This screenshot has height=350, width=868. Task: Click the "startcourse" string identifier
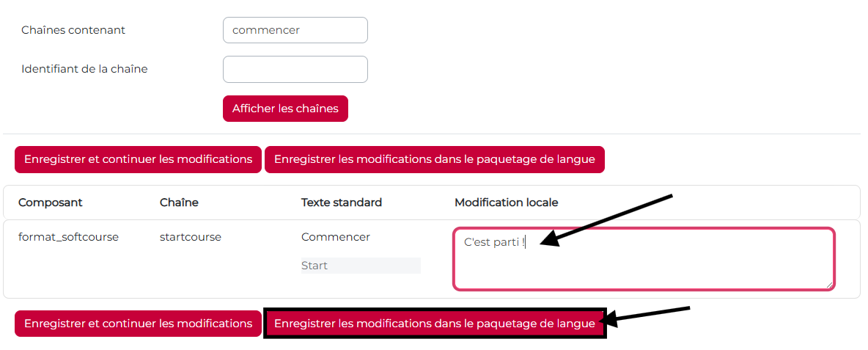(191, 237)
